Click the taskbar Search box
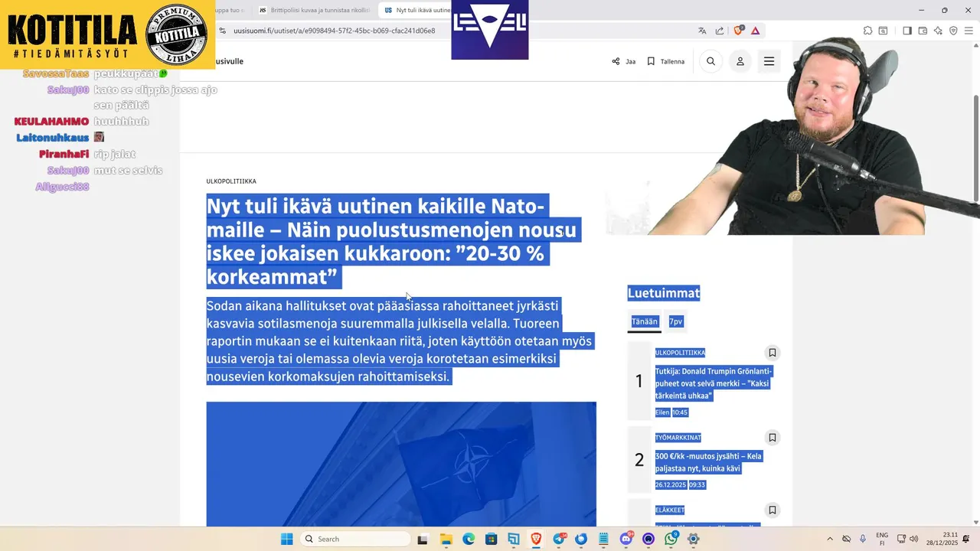This screenshot has height=551, width=980. [x=354, y=539]
